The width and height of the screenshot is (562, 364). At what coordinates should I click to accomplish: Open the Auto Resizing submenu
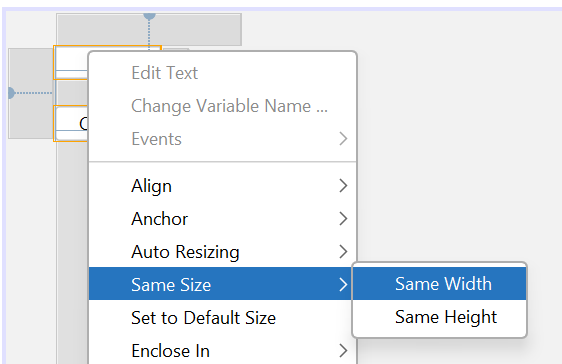223,252
